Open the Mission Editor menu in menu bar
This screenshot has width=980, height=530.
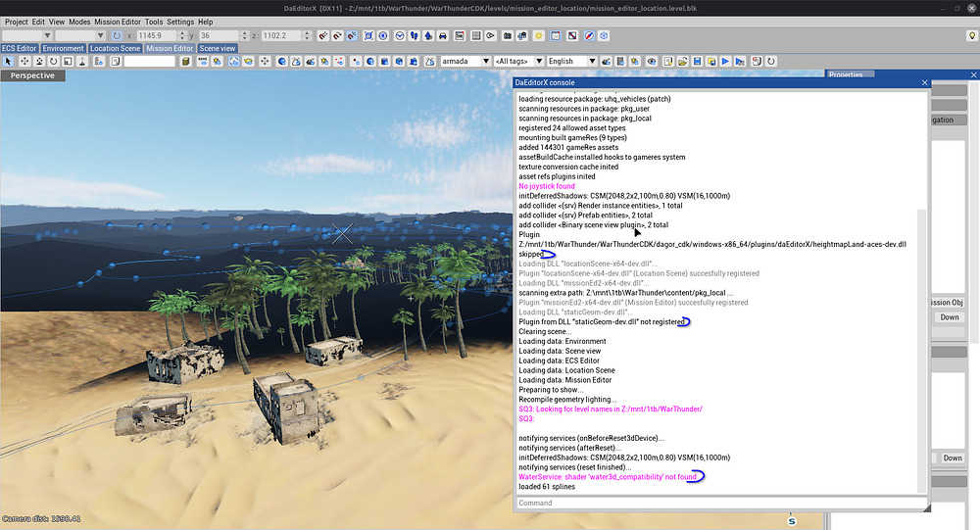(x=118, y=22)
